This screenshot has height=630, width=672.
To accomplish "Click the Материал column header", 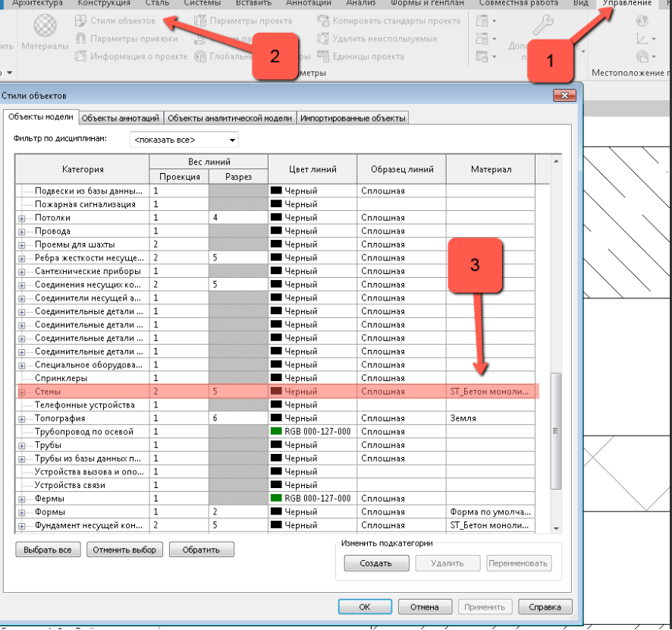I will 491,169.
